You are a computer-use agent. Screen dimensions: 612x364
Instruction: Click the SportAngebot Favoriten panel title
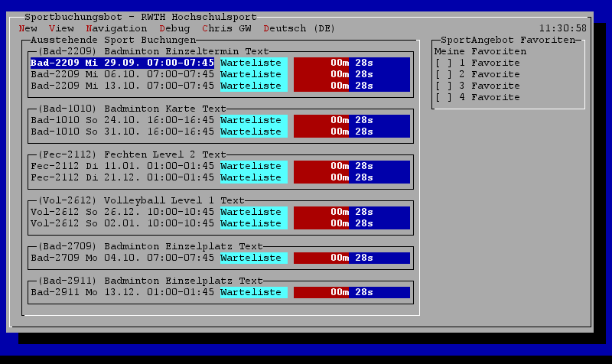pyautogui.click(x=508, y=40)
